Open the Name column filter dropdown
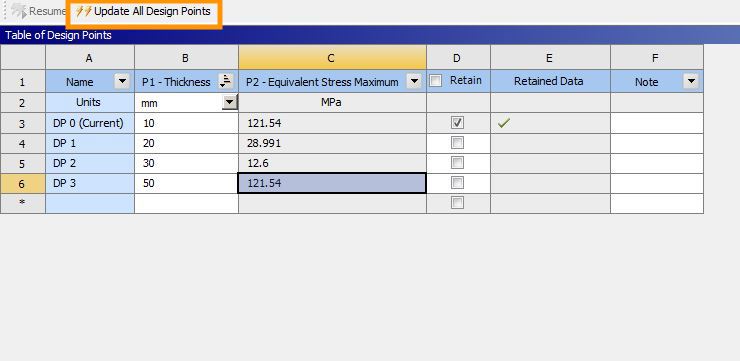 coord(122,82)
